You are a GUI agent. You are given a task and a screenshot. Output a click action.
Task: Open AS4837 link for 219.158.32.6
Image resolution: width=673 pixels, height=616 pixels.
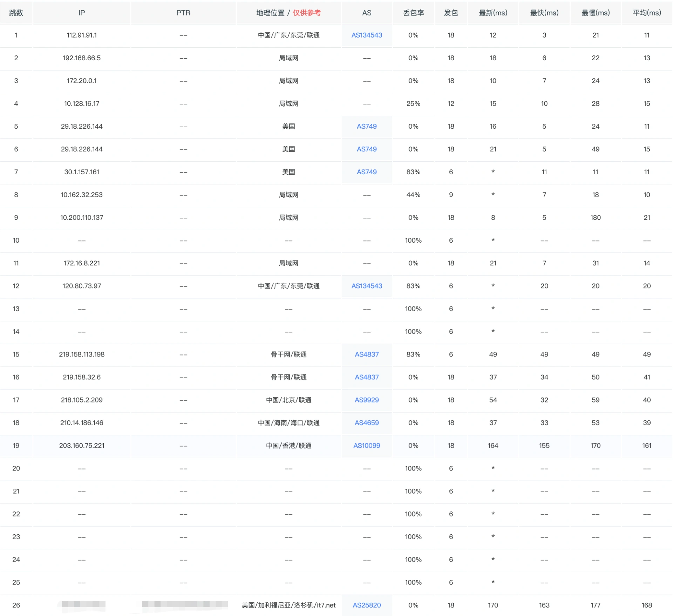click(367, 377)
